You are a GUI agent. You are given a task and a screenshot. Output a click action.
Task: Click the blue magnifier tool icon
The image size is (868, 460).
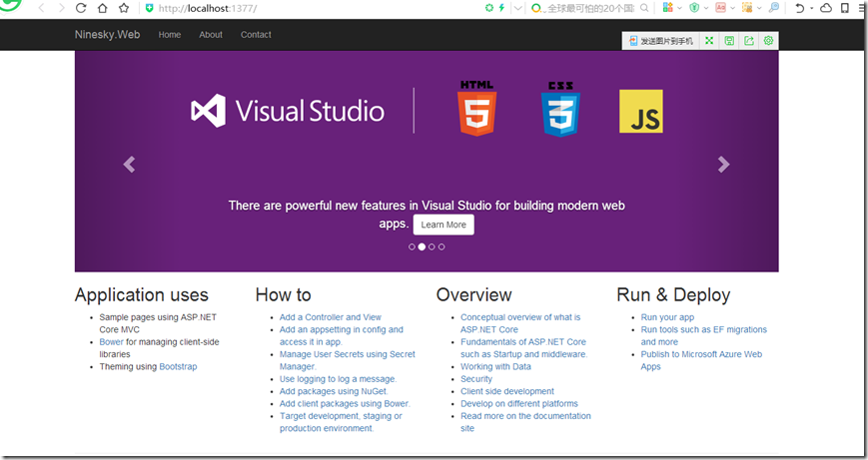coord(774,8)
